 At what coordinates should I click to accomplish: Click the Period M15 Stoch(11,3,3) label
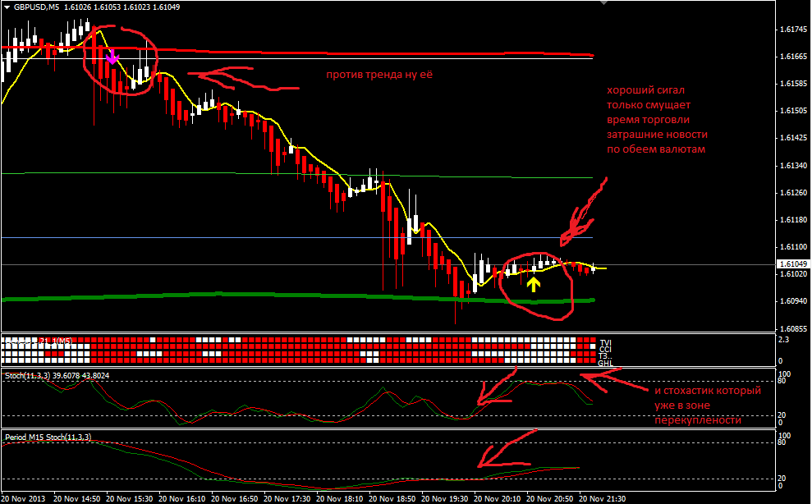click(x=48, y=438)
